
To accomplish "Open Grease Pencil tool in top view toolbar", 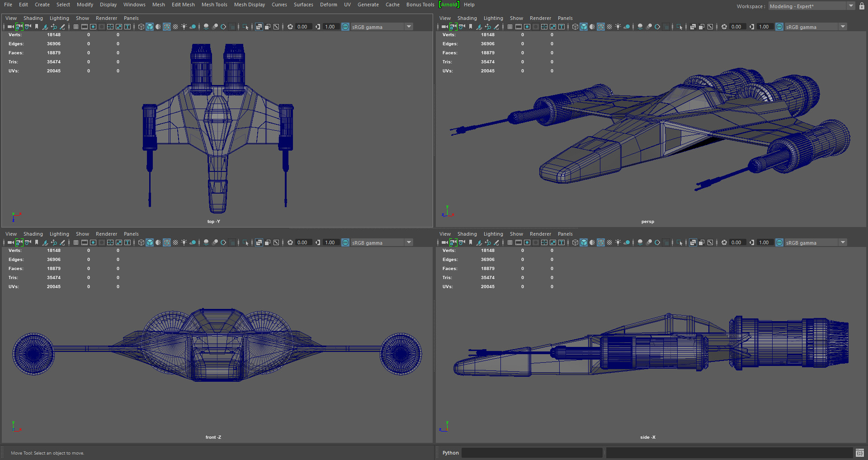I will [x=62, y=27].
